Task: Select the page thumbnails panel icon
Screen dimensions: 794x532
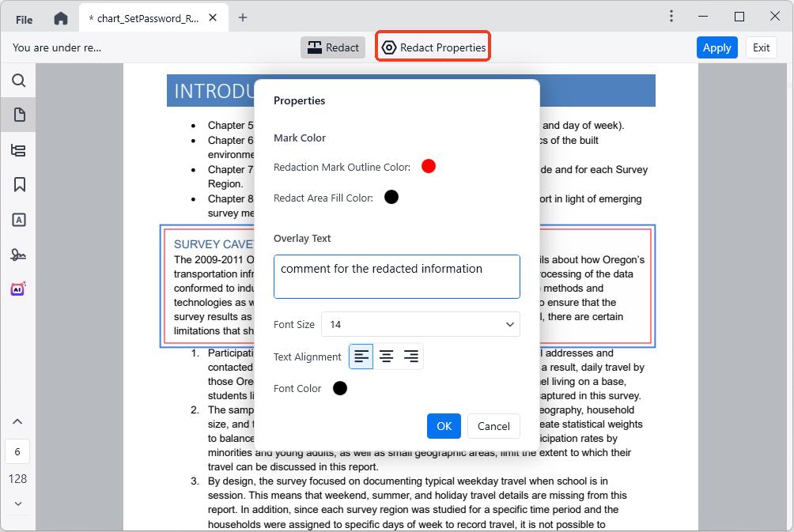Action: coord(18,115)
